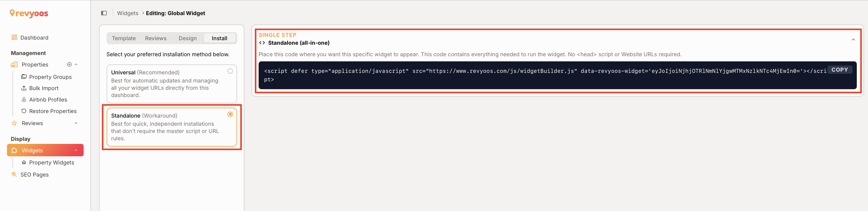Open Property Groups link
Screen dimensions: 868x211
coord(50,77)
